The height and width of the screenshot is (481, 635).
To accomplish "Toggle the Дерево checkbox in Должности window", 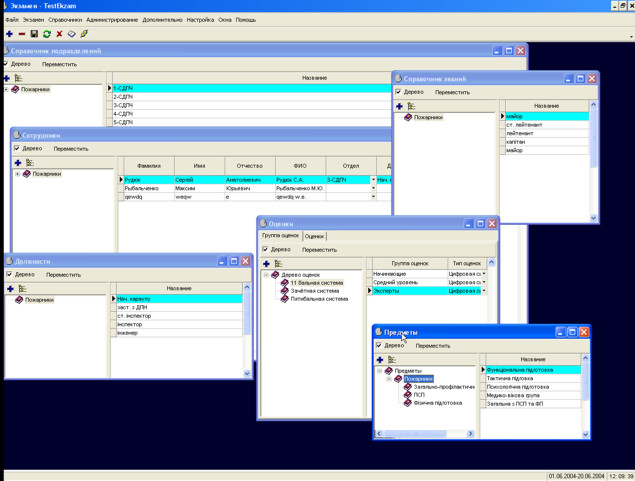I will tap(10, 274).
